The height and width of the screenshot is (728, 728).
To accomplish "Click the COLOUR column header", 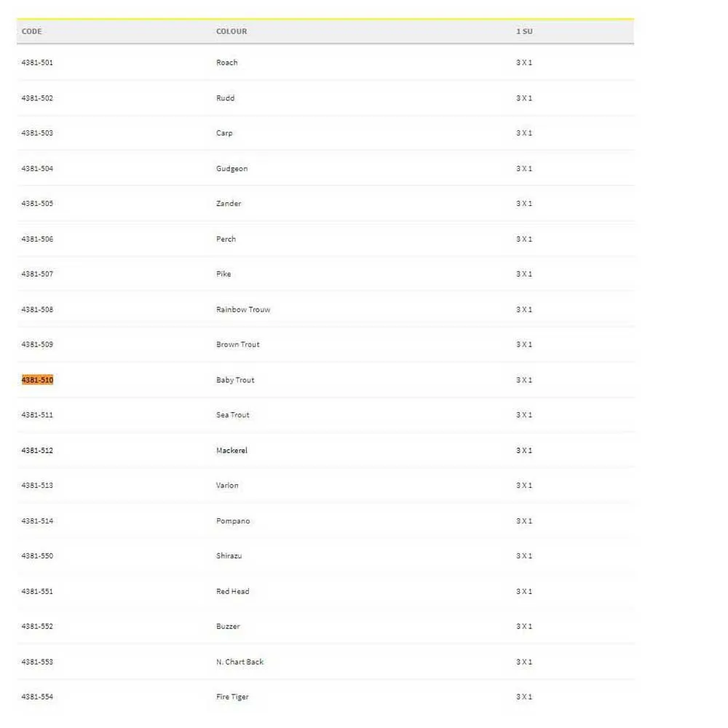I will point(232,31).
